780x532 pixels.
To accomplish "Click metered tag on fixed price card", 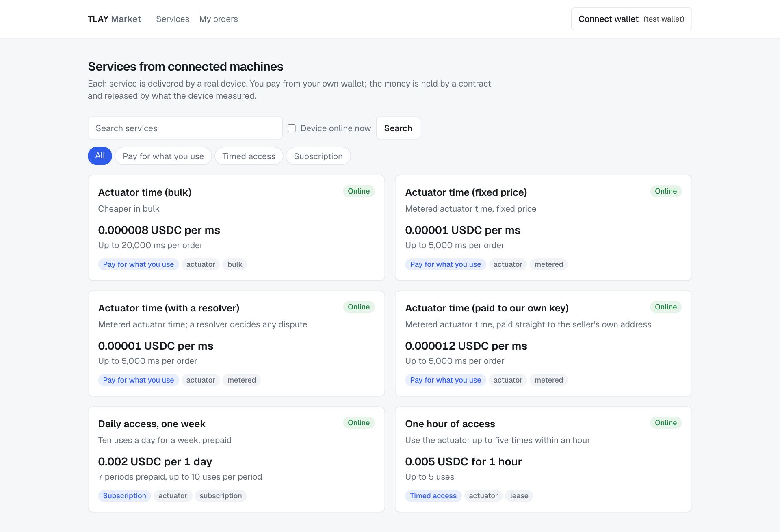I will point(549,264).
